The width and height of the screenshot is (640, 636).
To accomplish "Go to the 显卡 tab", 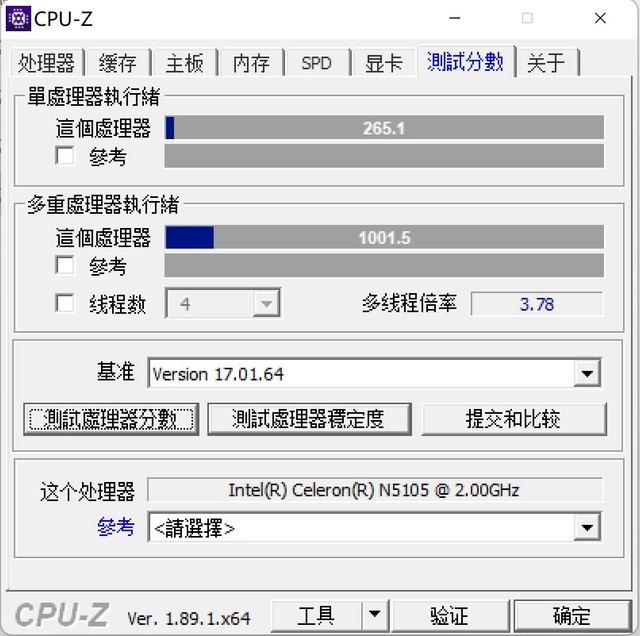I will pos(384,63).
